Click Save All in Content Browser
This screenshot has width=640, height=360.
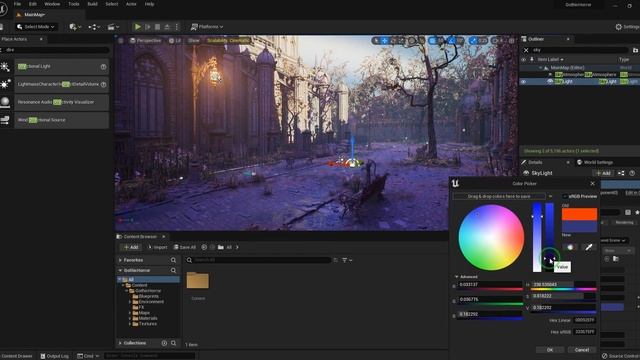[x=184, y=247]
